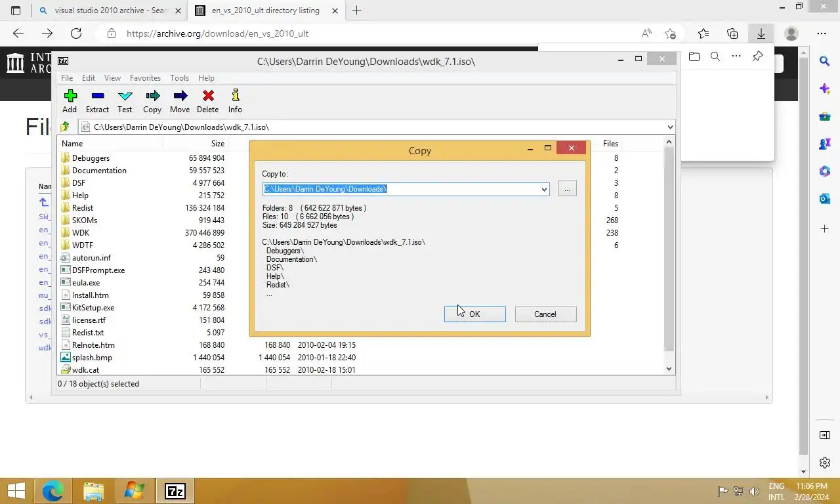Open the Tools menu
Image resolution: width=840 pixels, height=504 pixels.
click(x=179, y=77)
